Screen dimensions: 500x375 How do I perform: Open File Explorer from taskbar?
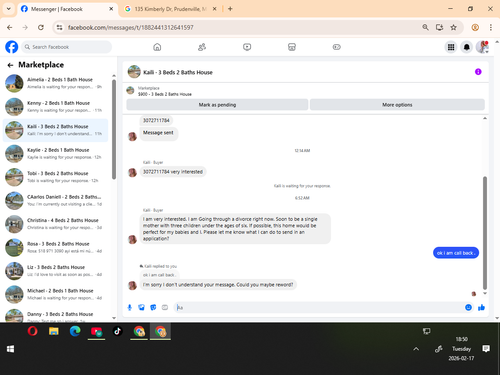tap(54, 331)
